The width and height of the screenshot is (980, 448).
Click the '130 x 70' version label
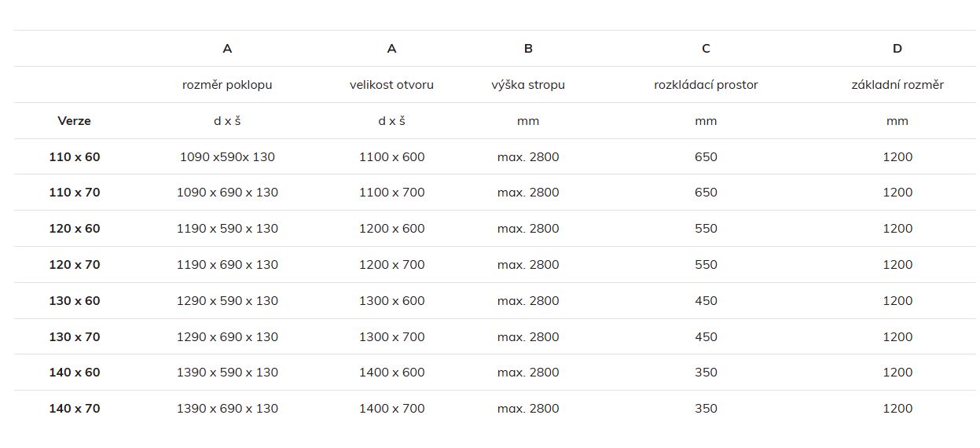pyautogui.click(x=75, y=337)
